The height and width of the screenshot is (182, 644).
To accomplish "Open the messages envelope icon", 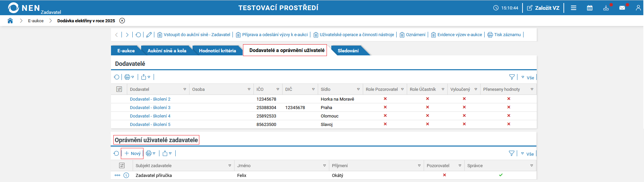I will [622, 8].
